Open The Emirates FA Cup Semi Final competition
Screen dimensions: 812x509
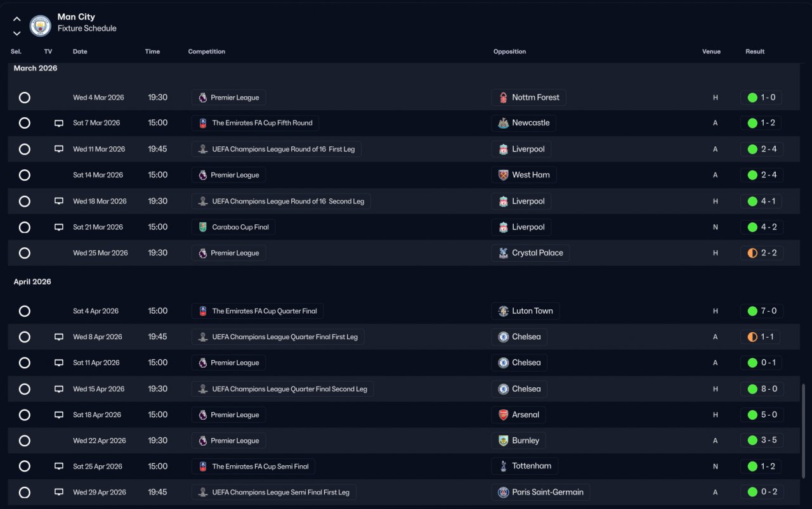tap(253, 467)
